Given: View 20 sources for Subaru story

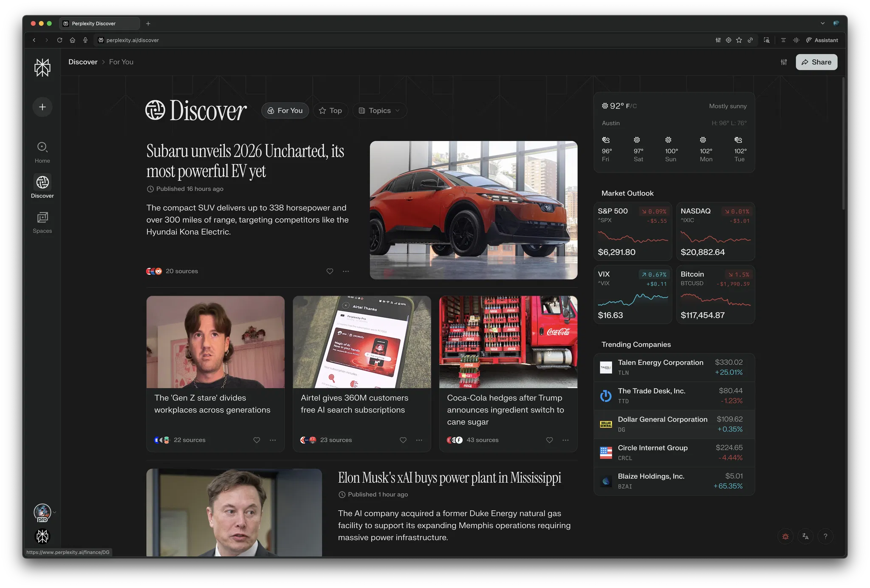Looking at the screenshot, I should point(172,271).
